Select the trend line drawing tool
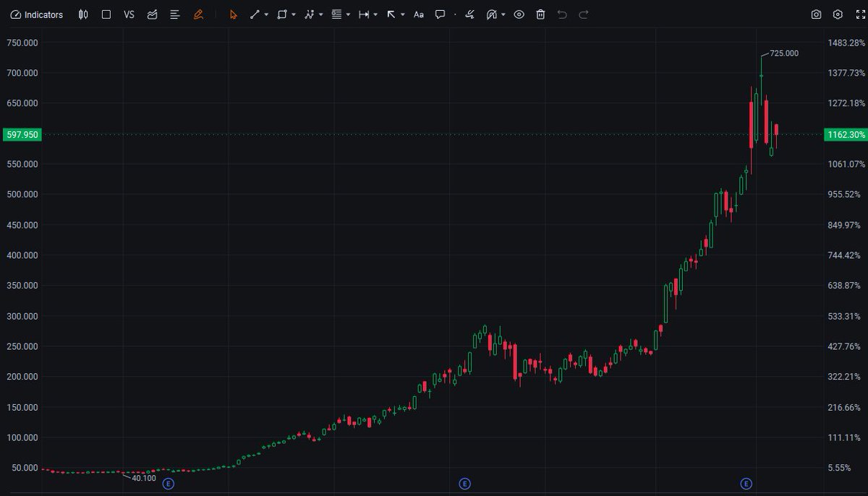Image resolution: width=868 pixels, height=496 pixels. pos(255,14)
